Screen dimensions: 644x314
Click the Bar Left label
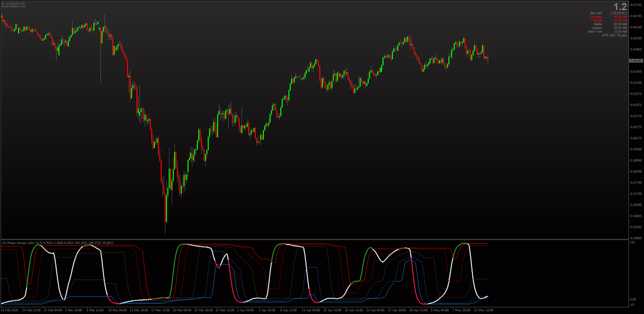coord(596,13)
